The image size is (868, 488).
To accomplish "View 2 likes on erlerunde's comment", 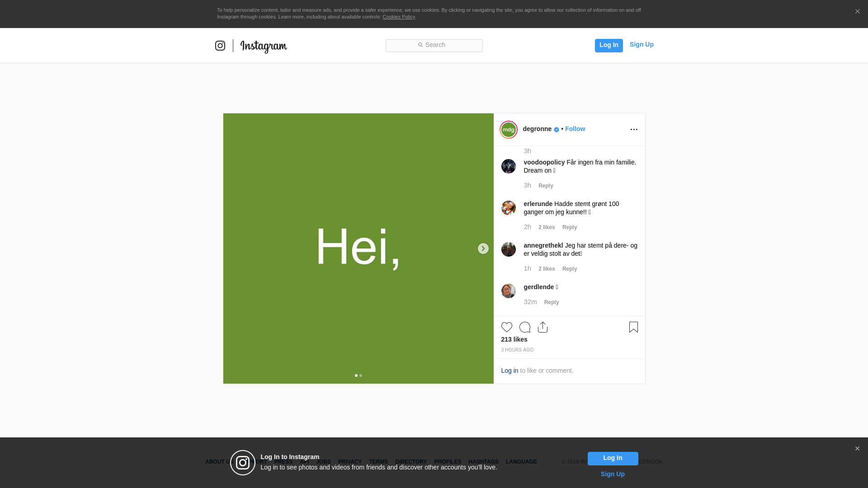I will tap(547, 227).
